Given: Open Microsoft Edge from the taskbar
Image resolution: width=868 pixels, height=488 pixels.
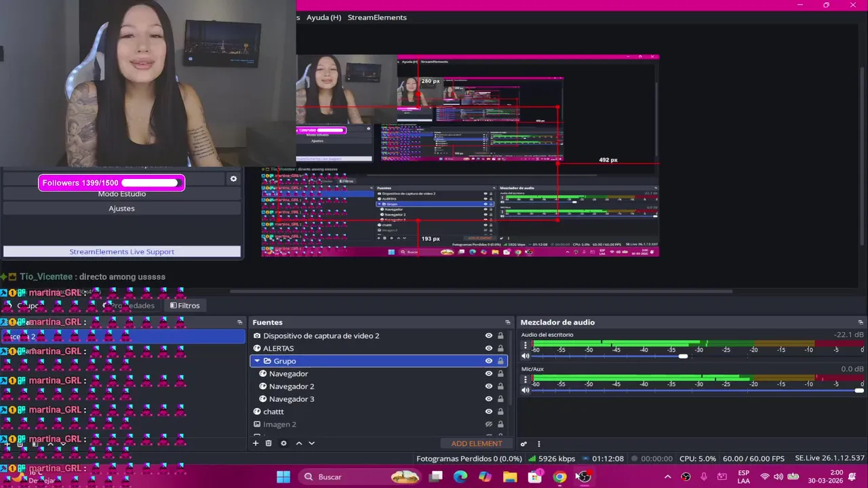Looking at the screenshot, I should 460,476.
